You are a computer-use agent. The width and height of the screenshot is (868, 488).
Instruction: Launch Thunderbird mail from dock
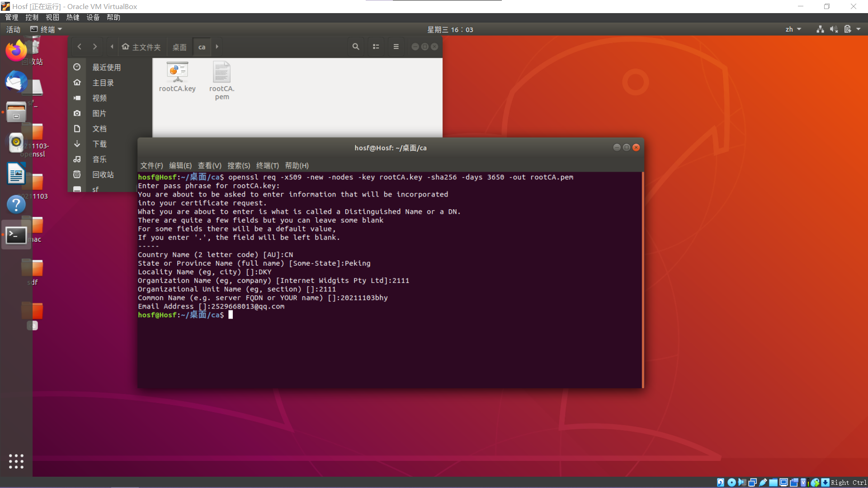point(16,82)
